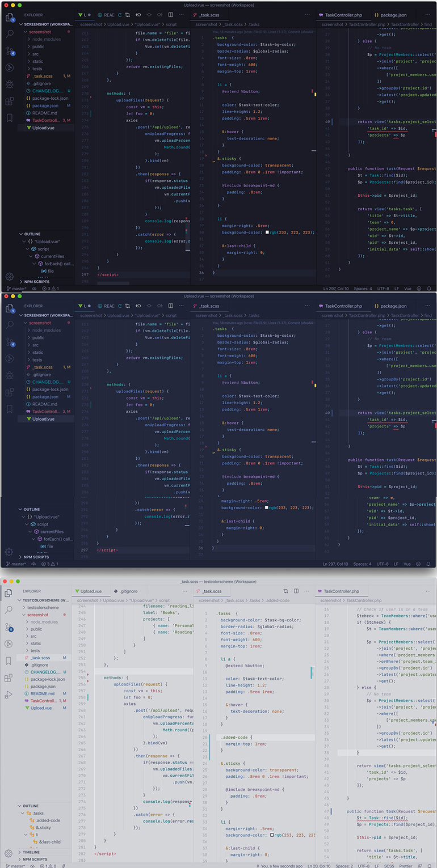This screenshot has height=868, width=437.
Task: Open Manage gear in top dark window
Action: coord(9,276)
